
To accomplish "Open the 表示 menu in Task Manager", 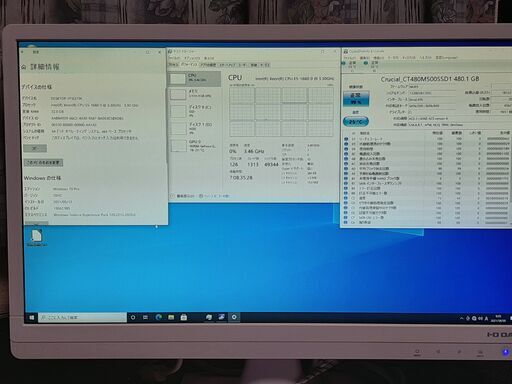I will (209, 58).
